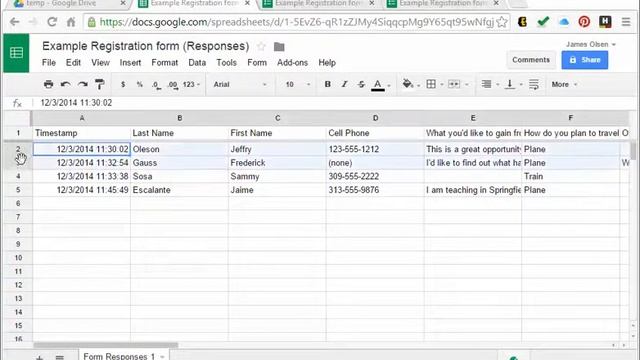The height and width of the screenshot is (360, 640).
Task: Open the Arial font dropdown
Action: (x=240, y=84)
